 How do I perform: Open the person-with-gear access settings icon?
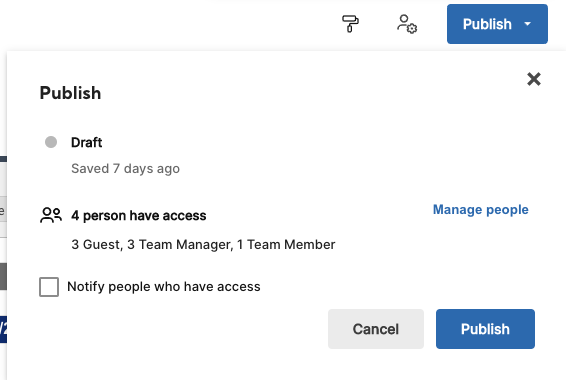coord(407,24)
